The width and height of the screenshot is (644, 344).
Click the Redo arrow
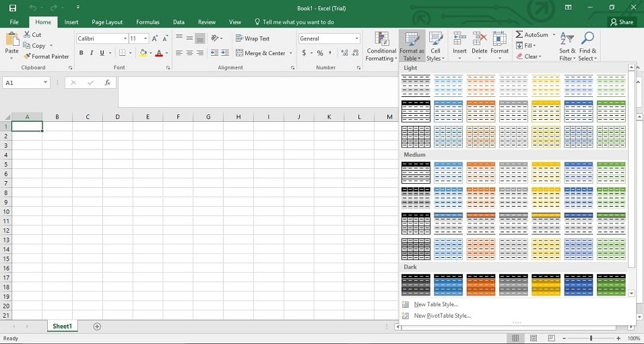[53, 8]
